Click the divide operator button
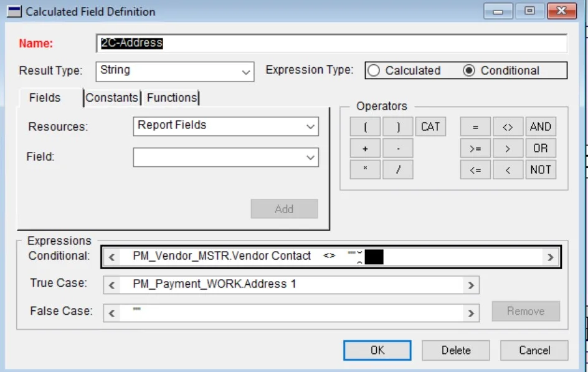 [398, 170]
